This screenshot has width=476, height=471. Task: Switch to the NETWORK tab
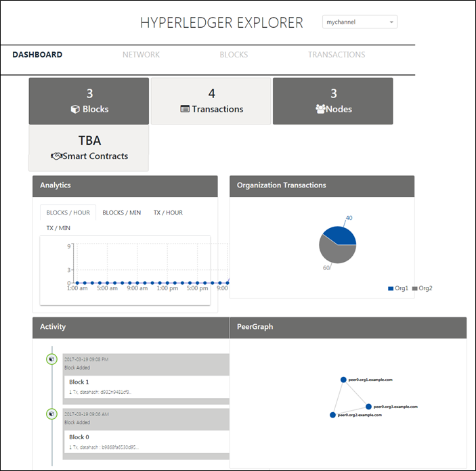141,55
